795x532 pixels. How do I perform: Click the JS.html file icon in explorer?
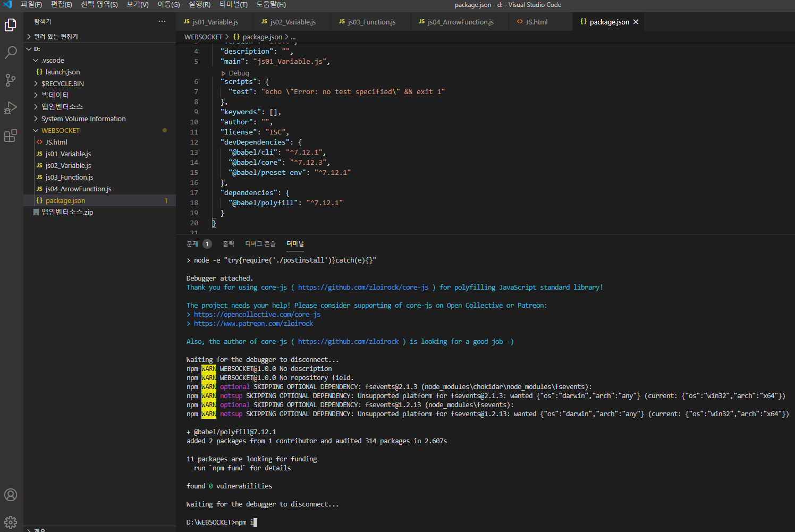tap(39, 142)
